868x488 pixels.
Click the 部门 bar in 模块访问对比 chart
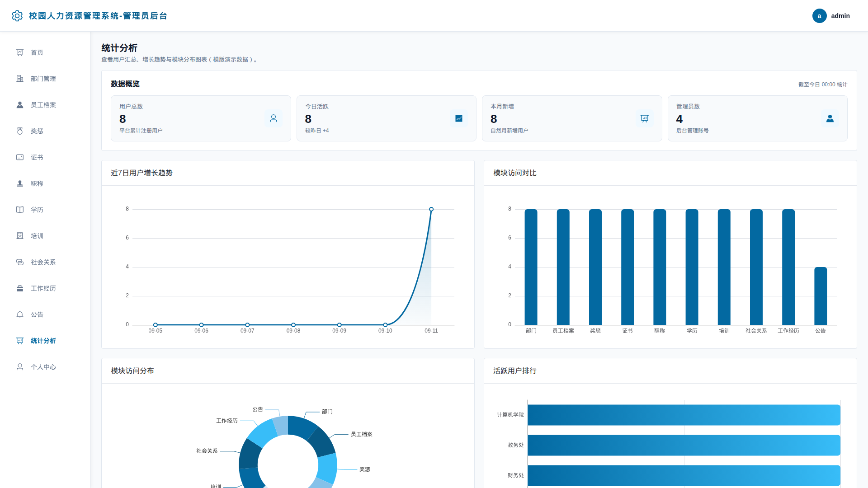pyautogui.click(x=531, y=267)
